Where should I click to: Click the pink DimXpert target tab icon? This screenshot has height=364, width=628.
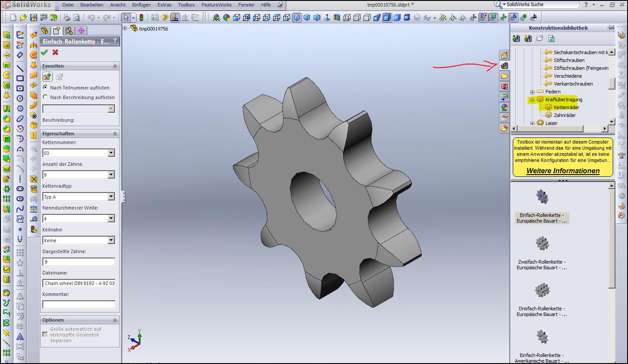(81, 31)
